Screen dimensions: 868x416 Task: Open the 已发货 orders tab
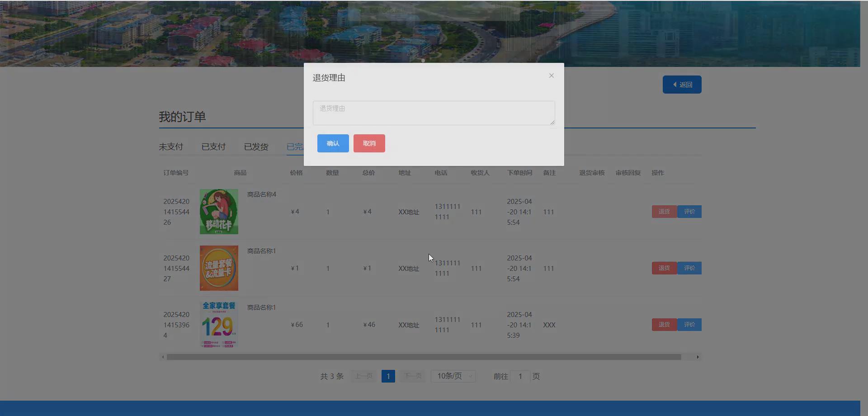click(x=256, y=147)
